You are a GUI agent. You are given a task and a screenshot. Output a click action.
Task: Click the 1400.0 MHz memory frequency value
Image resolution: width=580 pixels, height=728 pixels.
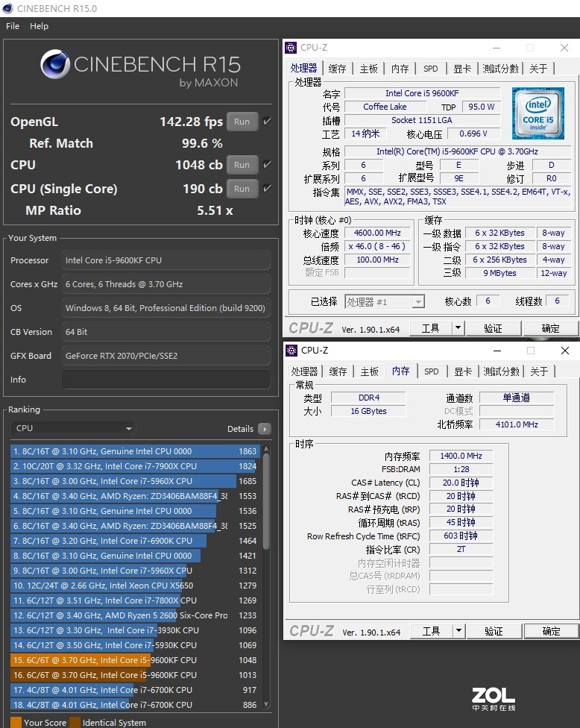(x=461, y=456)
